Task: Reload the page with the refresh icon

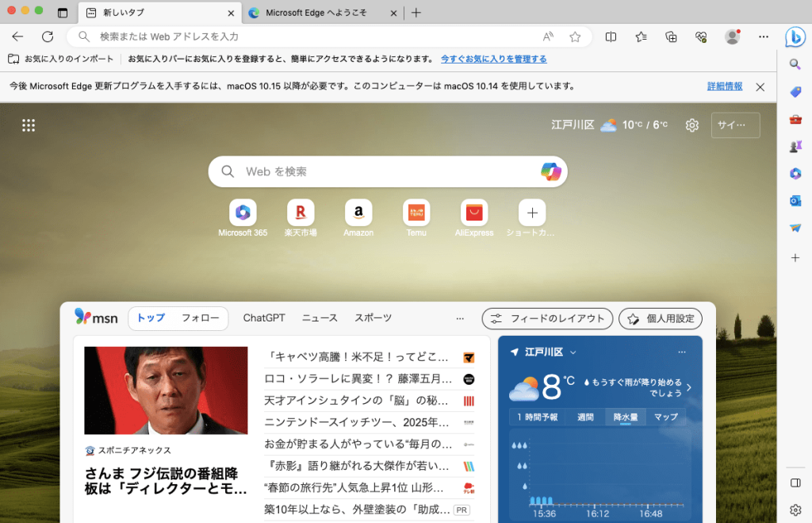Action: tap(48, 37)
